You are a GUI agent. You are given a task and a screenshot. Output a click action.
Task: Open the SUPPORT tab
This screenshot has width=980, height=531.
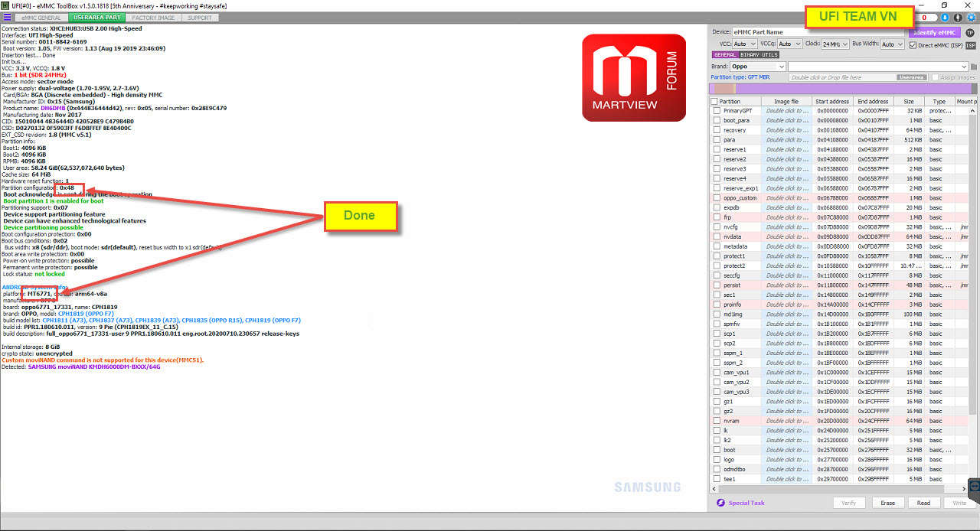click(200, 17)
